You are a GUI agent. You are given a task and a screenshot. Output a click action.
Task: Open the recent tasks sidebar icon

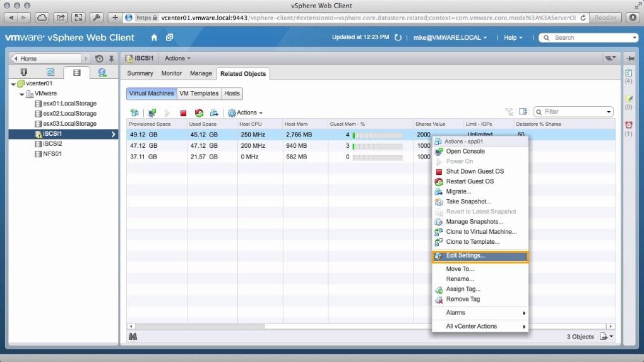pos(628,73)
